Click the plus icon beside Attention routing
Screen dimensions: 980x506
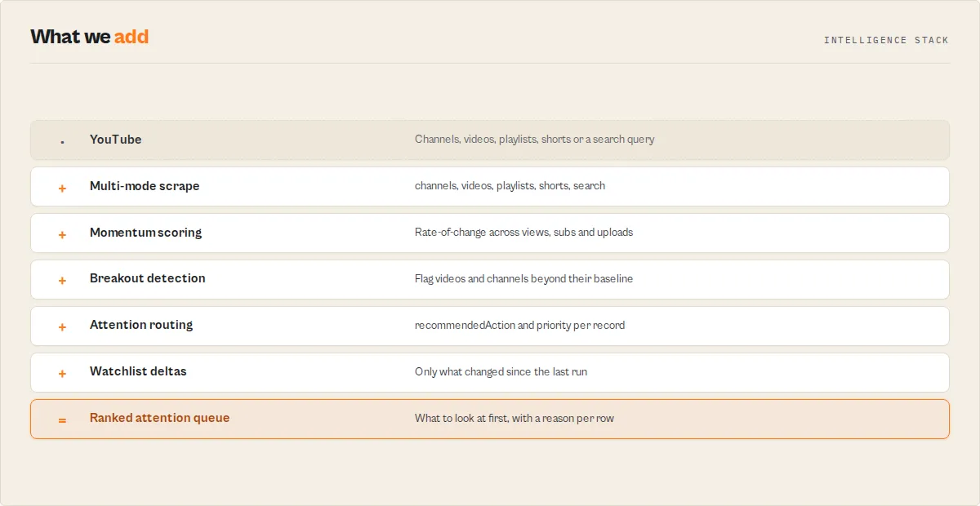(62, 327)
